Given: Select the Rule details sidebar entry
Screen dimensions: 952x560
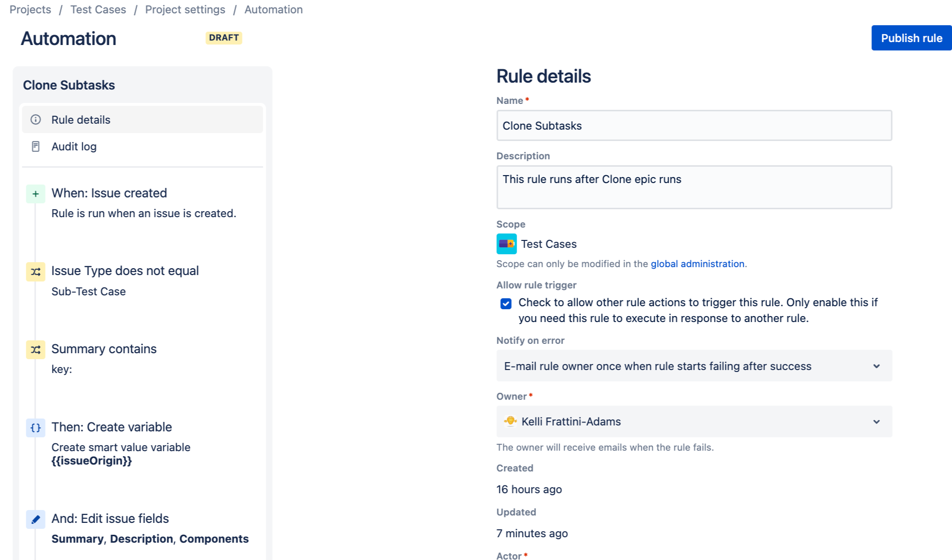Looking at the screenshot, I should [x=80, y=119].
